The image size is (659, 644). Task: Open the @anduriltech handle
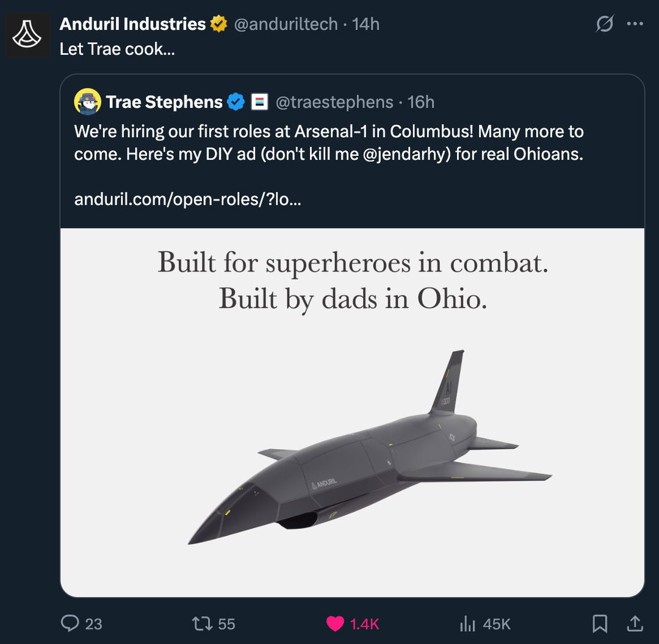[x=285, y=24]
